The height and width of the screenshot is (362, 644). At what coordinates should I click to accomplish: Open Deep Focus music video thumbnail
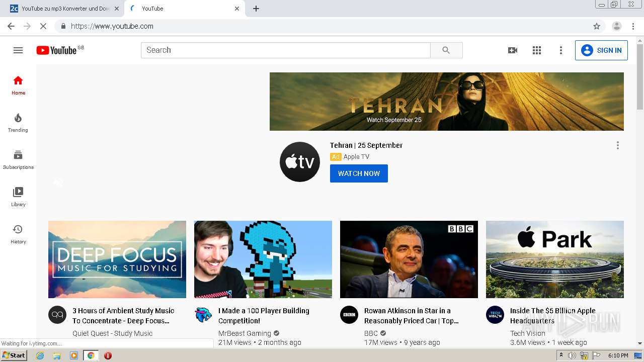[117, 259]
